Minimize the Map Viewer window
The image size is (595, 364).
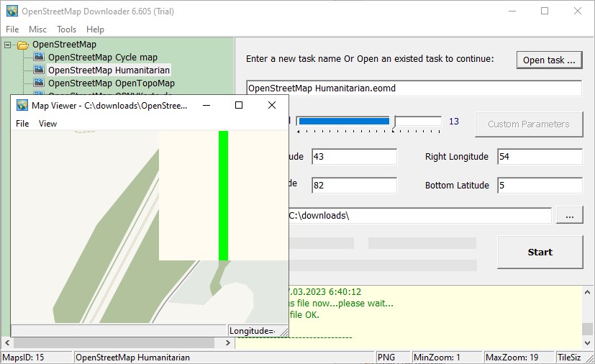[206, 105]
